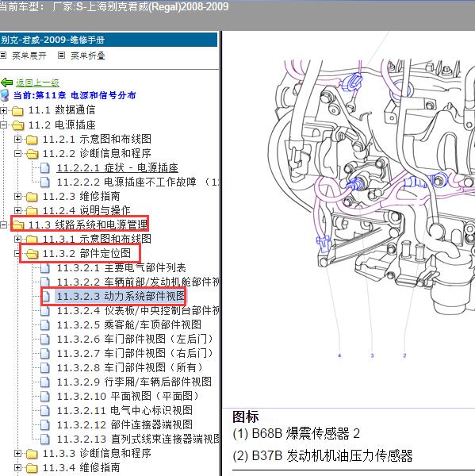The height and width of the screenshot is (476, 475).
Task: Click the folder icon of 11.1 数据通信
Action: point(17,111)
